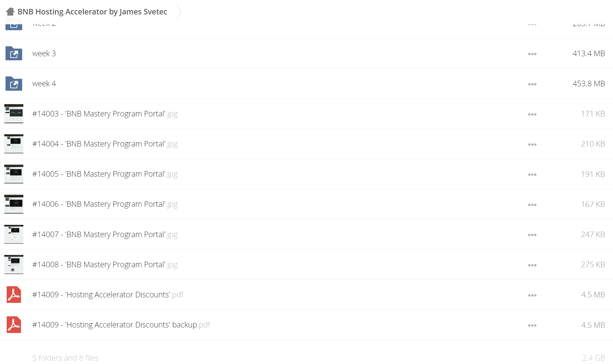Open thumbnail of #14008 image
Viewport: 613px width, 364px height.
tap(14, 264)
